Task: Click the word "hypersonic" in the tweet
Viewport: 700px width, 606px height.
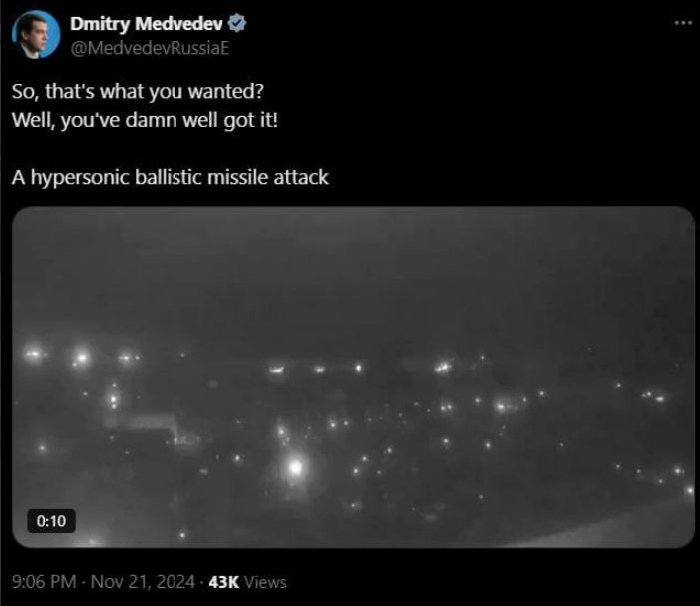Action: (x=80, y=177)
